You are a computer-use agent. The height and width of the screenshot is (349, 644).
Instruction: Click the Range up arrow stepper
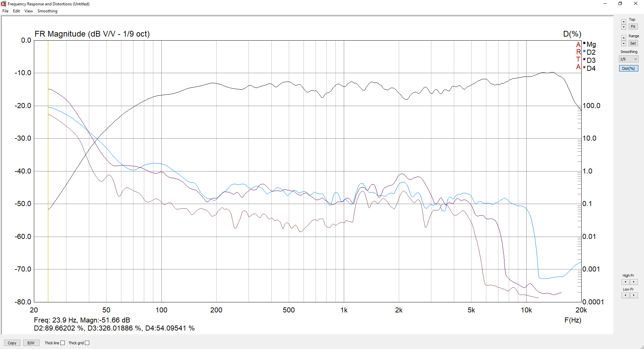[624, 38]
